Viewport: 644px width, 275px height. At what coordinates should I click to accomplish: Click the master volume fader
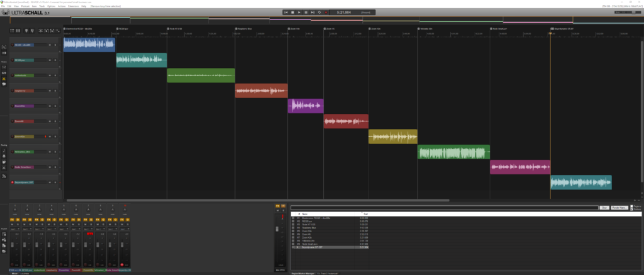click(x=277, y=228)
